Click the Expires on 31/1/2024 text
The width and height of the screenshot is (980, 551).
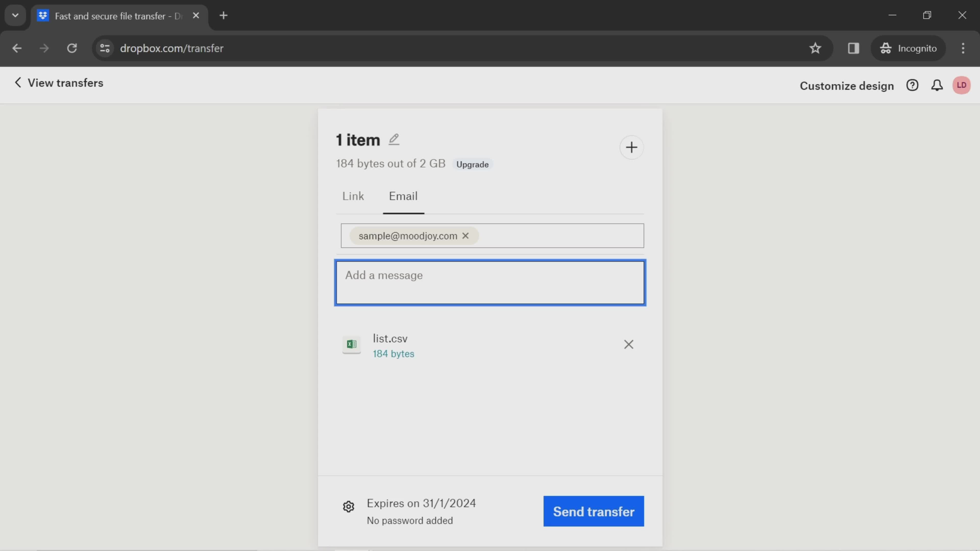point(421,504)
